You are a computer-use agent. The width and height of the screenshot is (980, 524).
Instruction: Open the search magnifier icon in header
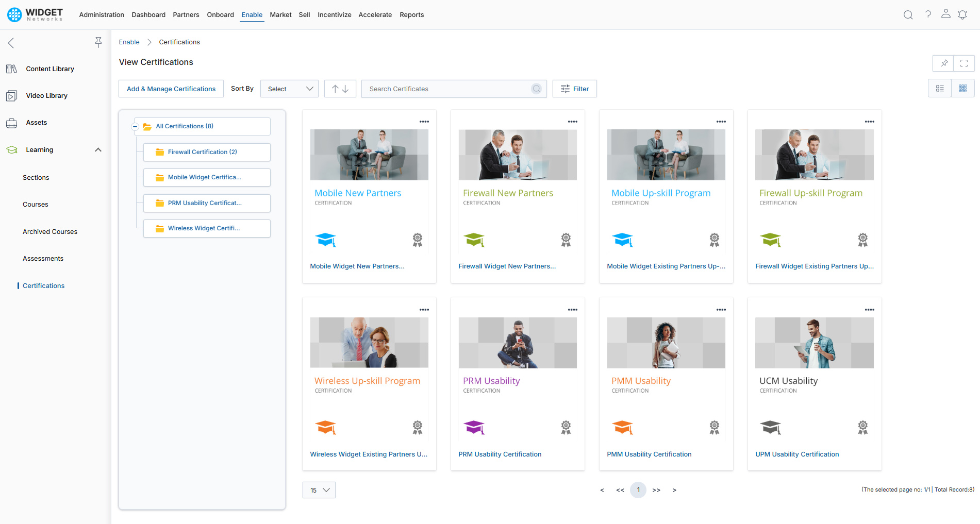(x=908, y=15)
